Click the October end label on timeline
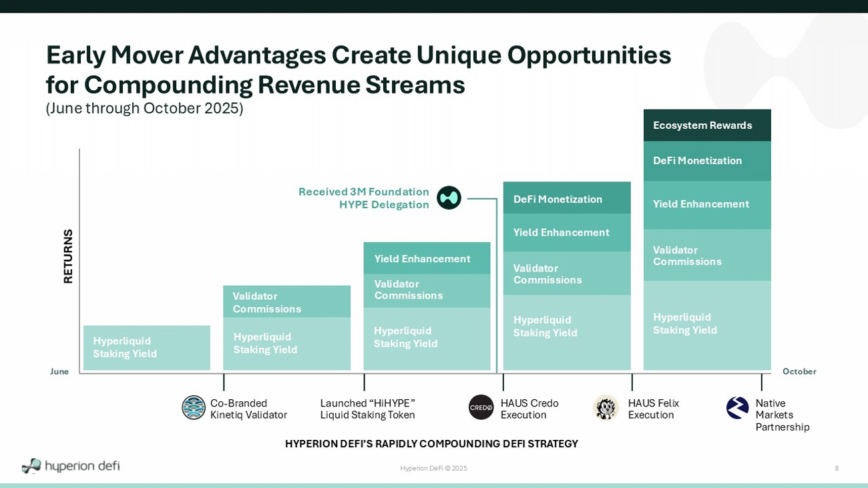Viewport: 868px width, 488px height. point(799,372)
